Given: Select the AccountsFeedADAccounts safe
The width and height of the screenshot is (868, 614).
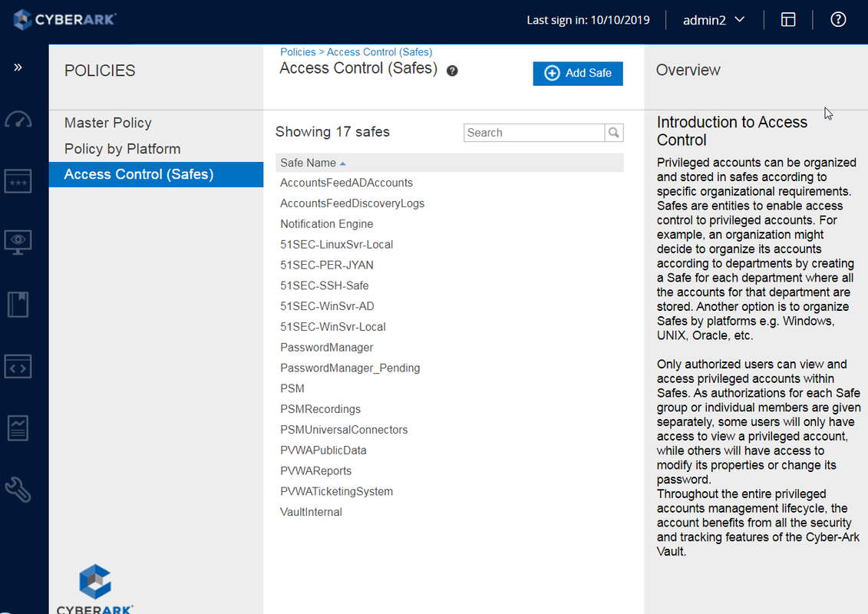Looking at the screenshot, I should pos(347,183).
